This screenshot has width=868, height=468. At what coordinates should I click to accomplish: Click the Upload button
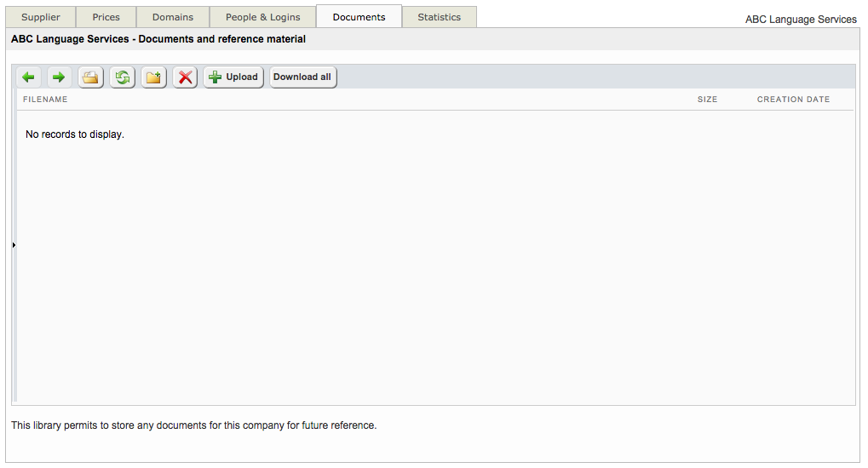[233, 77]
